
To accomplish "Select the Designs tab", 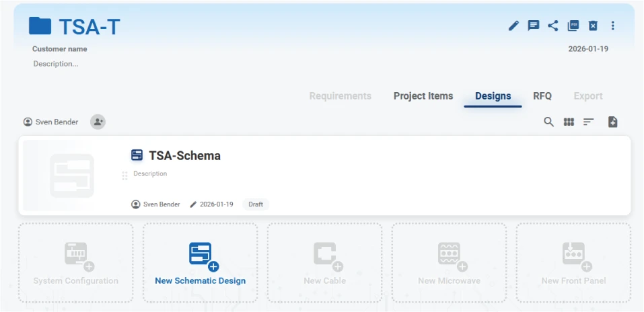I will pyautogui.click(x=493, y=96).
